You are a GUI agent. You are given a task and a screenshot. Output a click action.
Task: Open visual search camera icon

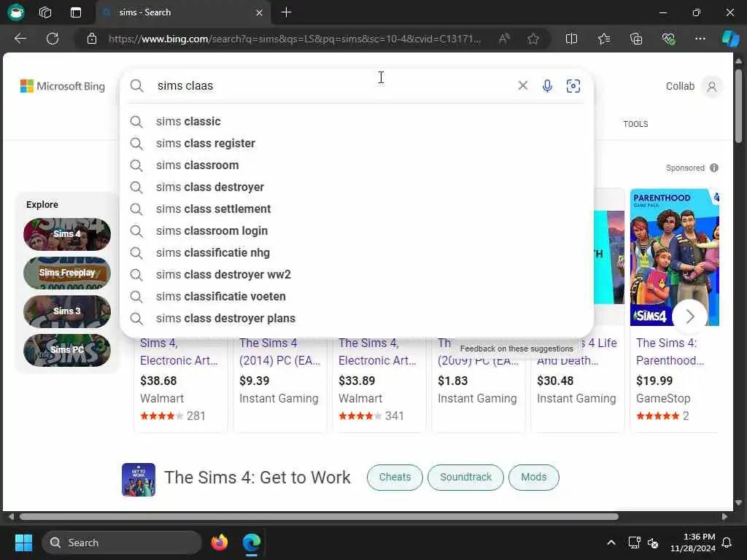573,86
